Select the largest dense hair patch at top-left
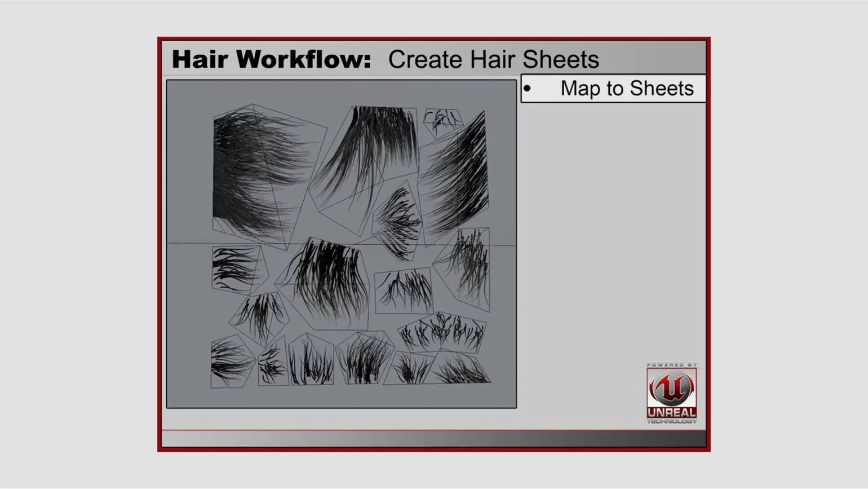The image size is (868, 489). 254,172
